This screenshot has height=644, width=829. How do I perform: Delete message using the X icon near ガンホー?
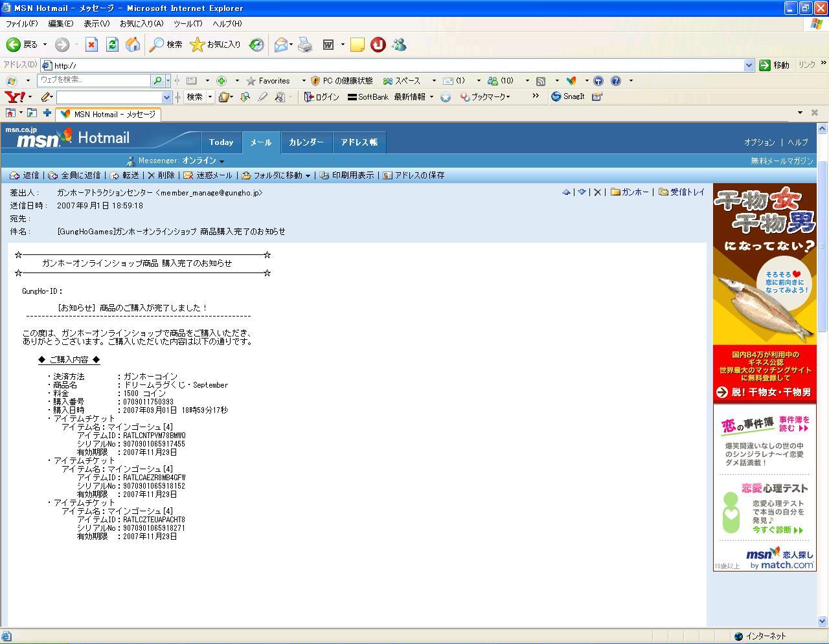coord(598,192)
